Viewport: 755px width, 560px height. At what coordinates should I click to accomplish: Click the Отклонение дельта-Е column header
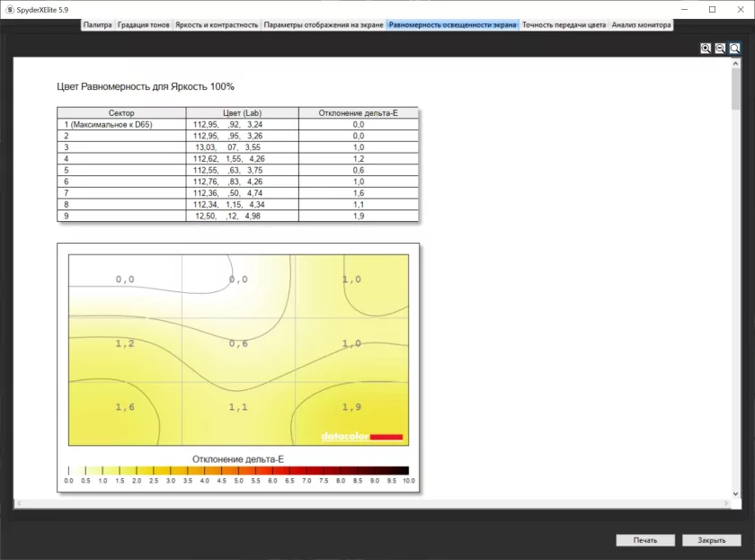point(359,112)
